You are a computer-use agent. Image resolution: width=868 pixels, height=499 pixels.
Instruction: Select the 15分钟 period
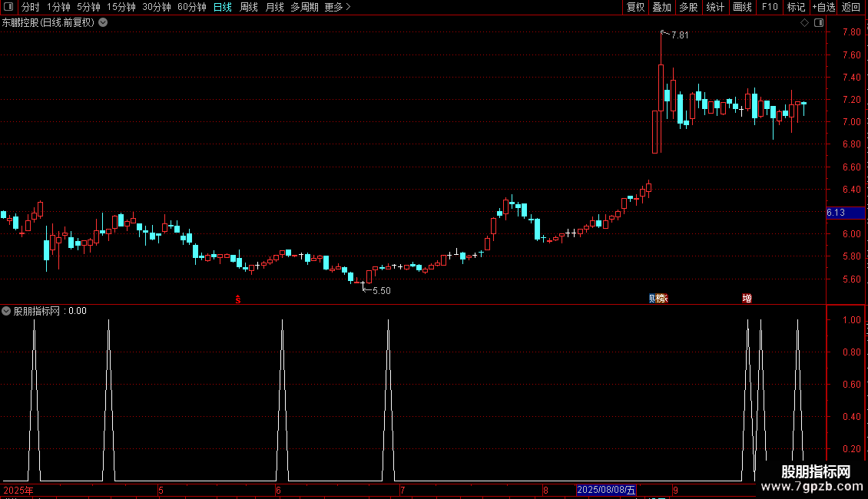(x=121, y=7)
